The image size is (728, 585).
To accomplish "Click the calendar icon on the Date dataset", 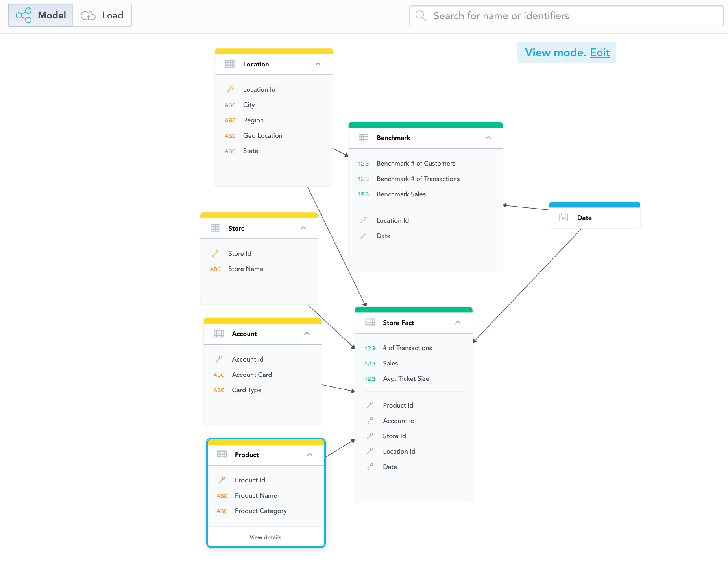I will point(563,218).
